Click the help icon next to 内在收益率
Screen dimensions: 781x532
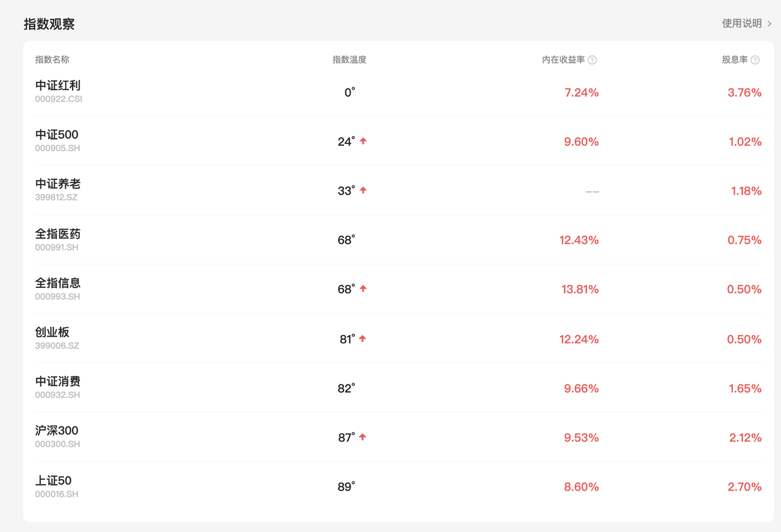coord(592,60)
